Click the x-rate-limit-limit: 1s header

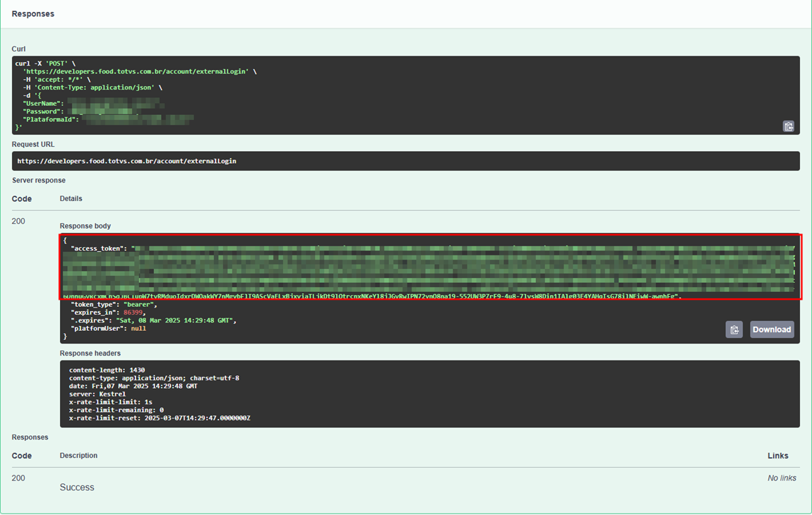(x=110, y=402)
